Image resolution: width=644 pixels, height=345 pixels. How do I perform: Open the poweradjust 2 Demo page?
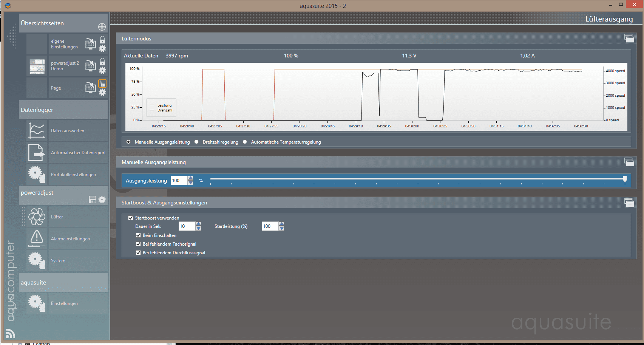(x=65, y=66)
